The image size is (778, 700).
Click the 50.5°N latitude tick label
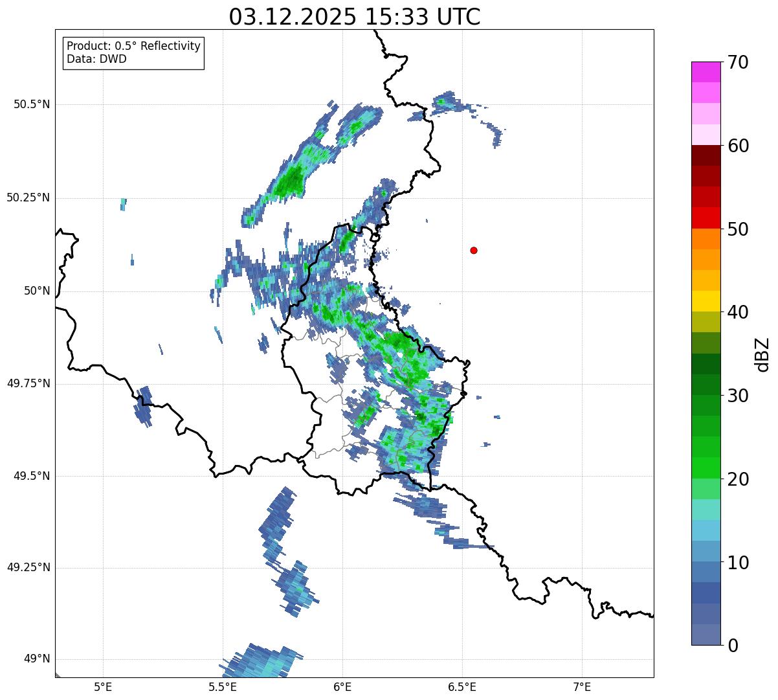(31, 104)
